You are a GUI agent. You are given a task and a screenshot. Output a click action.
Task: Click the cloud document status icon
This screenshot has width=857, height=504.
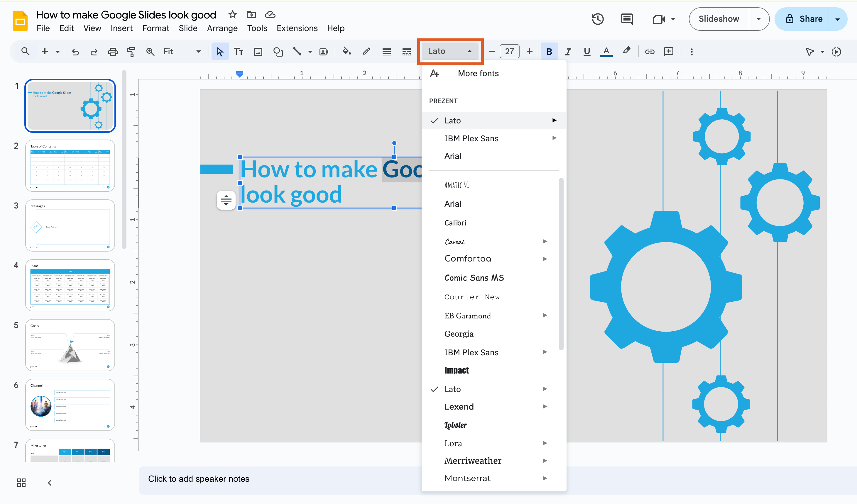pyautogui.click(x=270, y=14)
